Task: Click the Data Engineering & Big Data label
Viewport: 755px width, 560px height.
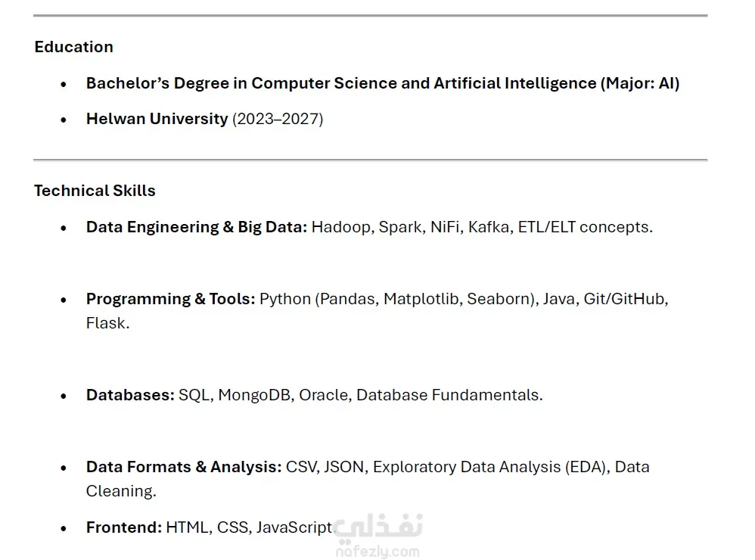Action: pyautogui.click(x=197, y=227)
